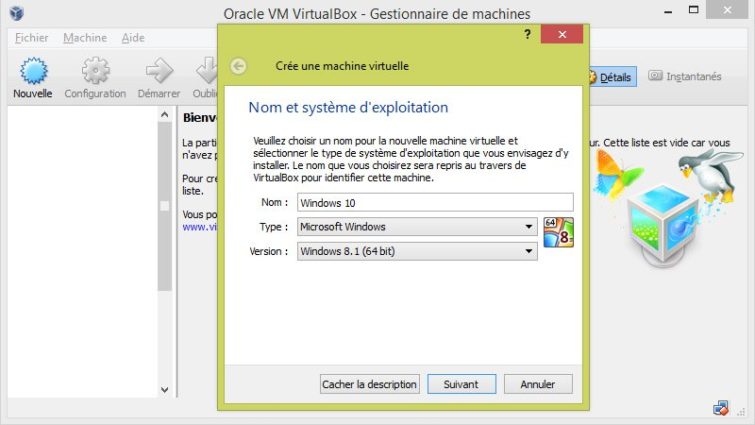Switch to the Détails view
755x425 pixels.
pos(612,77)
